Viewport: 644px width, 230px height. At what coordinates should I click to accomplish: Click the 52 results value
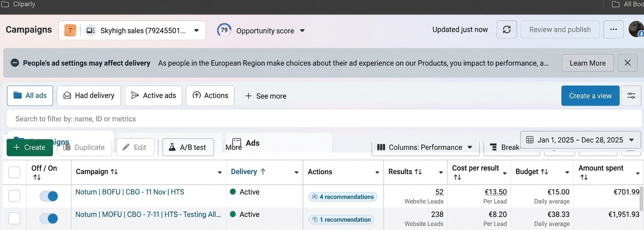point(439,192)
